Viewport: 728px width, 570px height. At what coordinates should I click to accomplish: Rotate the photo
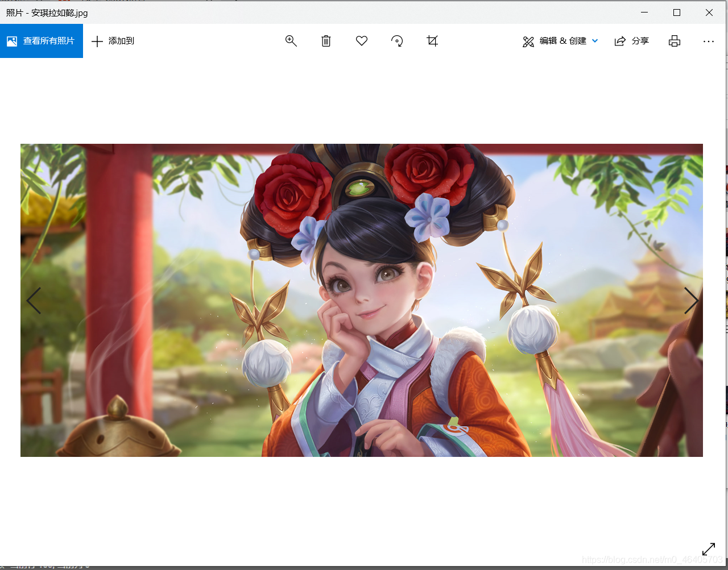(x=397, y=41)
